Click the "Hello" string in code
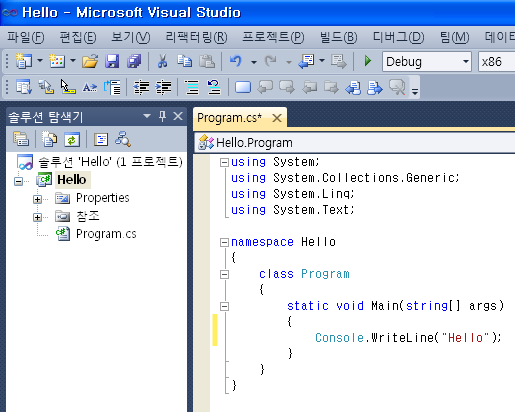Viewport: 515px width, 412px height. 465,338
